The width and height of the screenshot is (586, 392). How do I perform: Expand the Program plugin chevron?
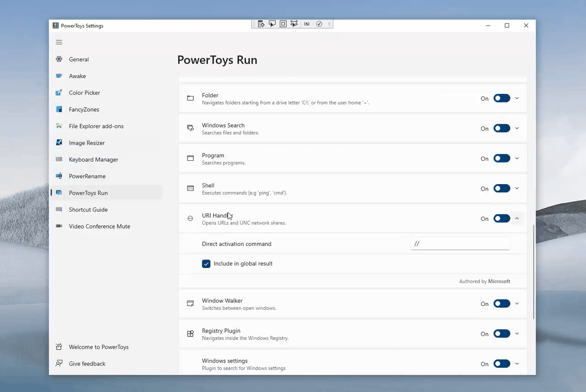point(517,158)
